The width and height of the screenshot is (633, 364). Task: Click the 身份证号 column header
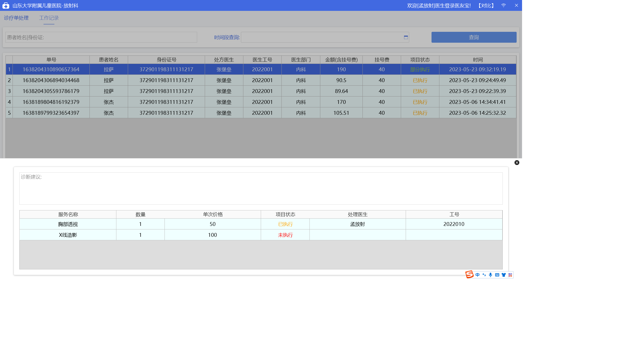point(166,60)
